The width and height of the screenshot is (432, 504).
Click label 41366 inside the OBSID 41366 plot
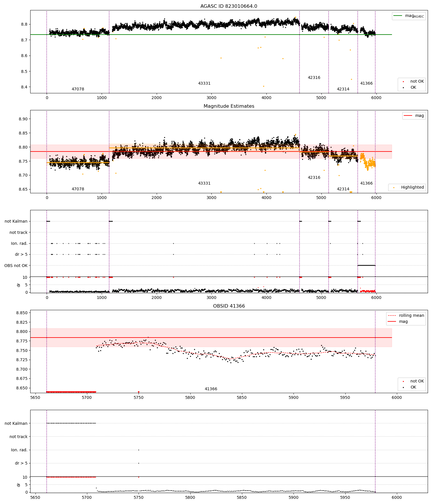click(211, 389)
